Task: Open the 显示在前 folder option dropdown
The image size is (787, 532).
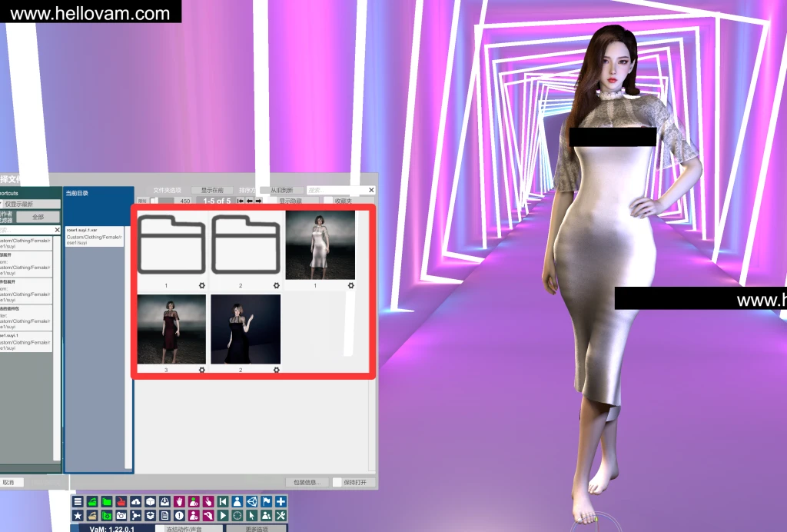Action: click(x=211, y=190)
